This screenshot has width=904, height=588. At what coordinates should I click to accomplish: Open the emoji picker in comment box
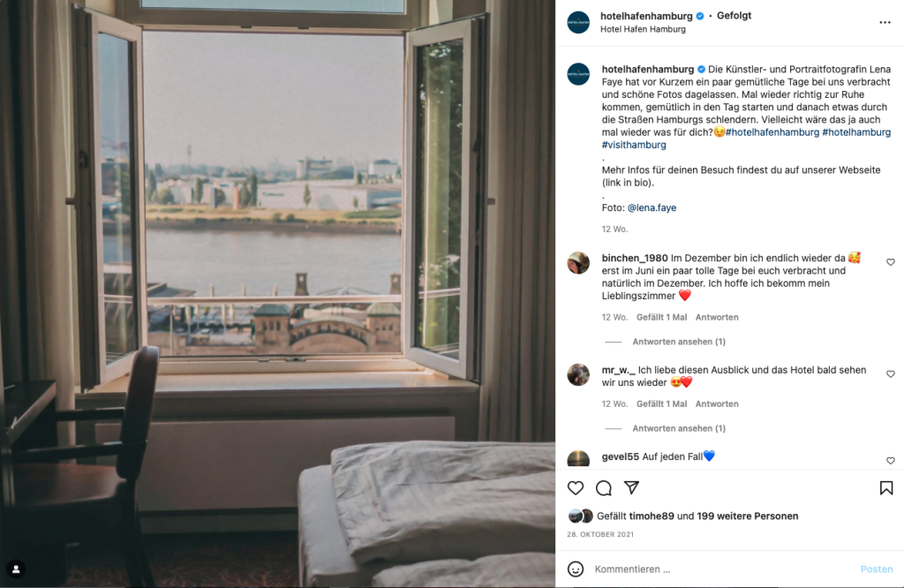tap(576, 569)
